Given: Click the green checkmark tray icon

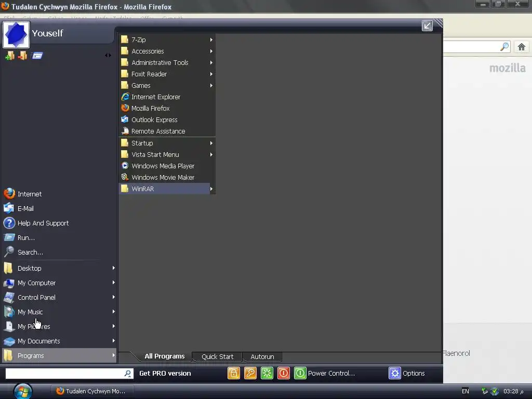Looking at the screenshot, I should click(495, 391).
